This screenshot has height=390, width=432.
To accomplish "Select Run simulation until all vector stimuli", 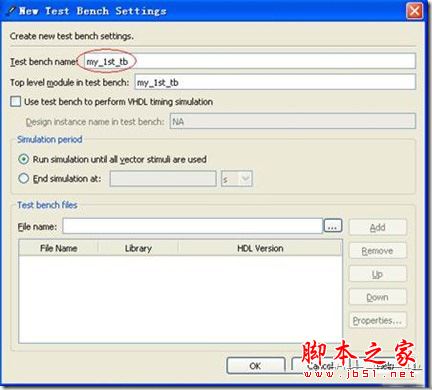I will (x=24, y=159).
